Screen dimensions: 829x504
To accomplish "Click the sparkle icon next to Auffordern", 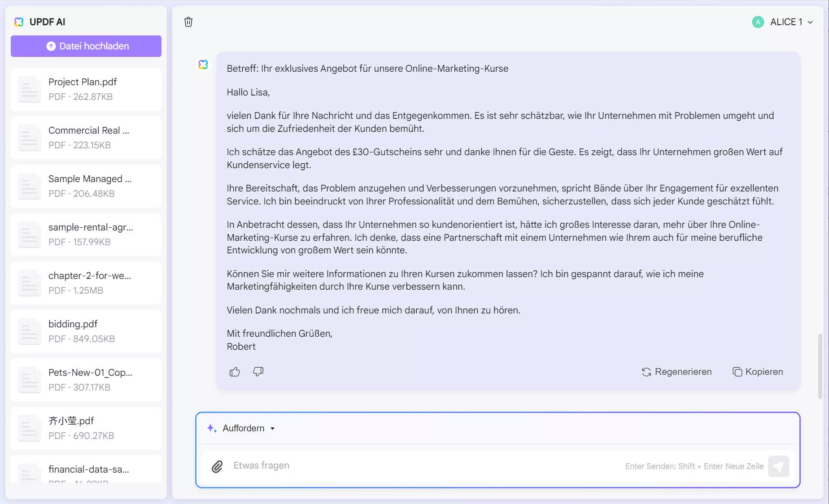I will [211, 428].
